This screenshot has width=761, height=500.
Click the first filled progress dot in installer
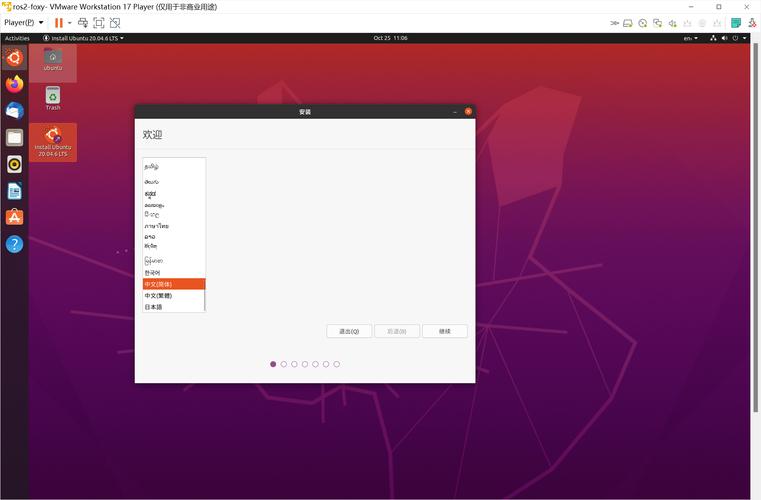click(x=273, y=364)
